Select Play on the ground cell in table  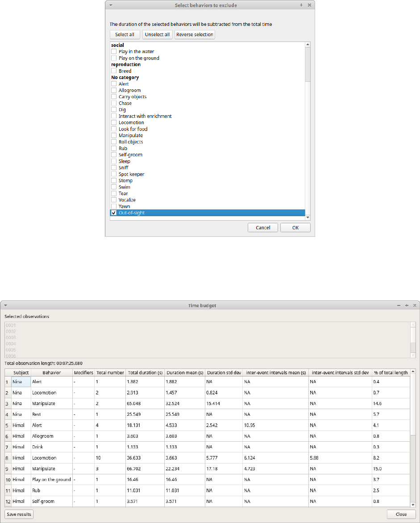pyautogui.click(x=52, y=479)
